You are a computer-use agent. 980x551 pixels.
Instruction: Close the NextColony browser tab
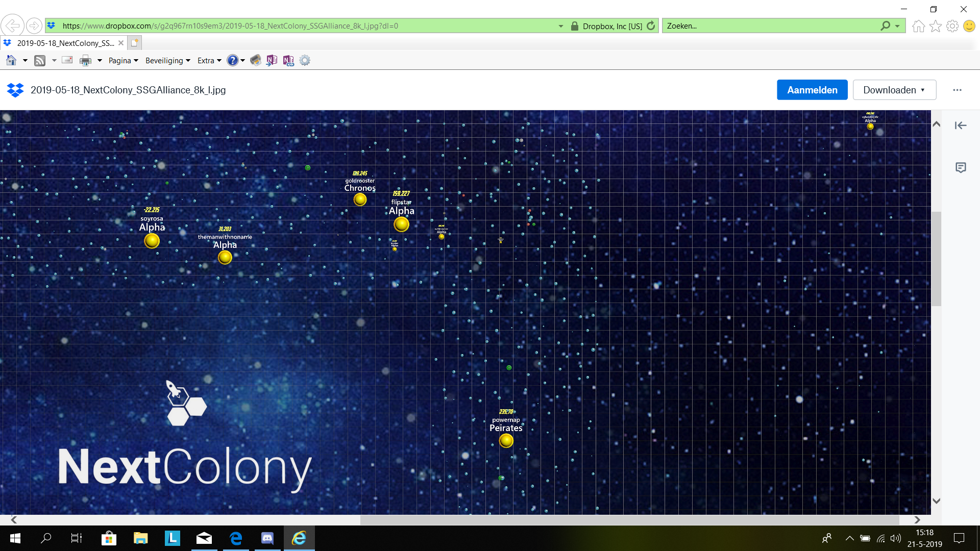[x=121, y=43]
